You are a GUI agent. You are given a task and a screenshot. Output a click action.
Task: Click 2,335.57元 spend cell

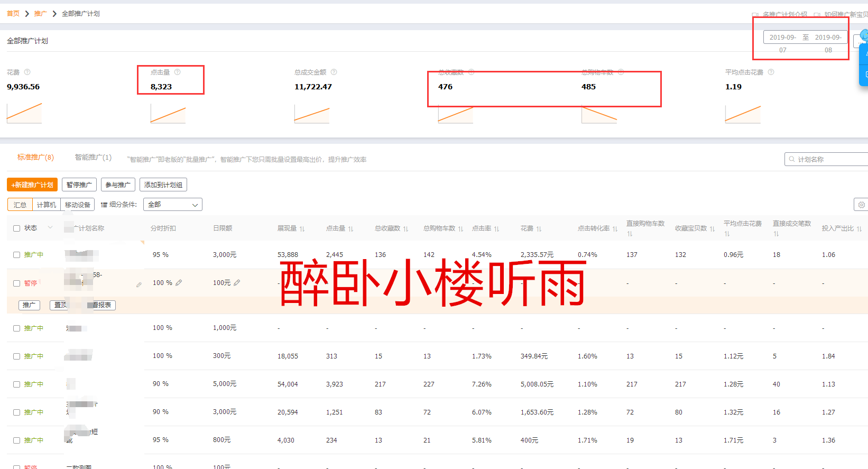pyautogui.click(x=537, y=255)
